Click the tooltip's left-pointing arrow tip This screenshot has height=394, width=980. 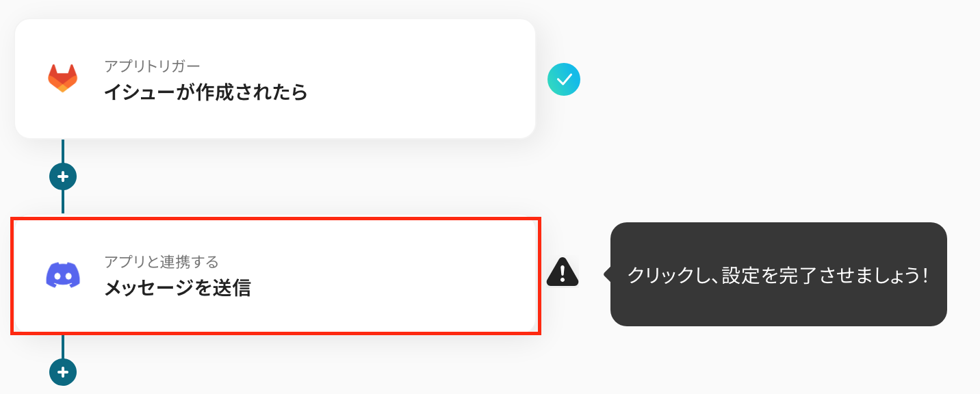pyautogui.click(x=606, y=274)
